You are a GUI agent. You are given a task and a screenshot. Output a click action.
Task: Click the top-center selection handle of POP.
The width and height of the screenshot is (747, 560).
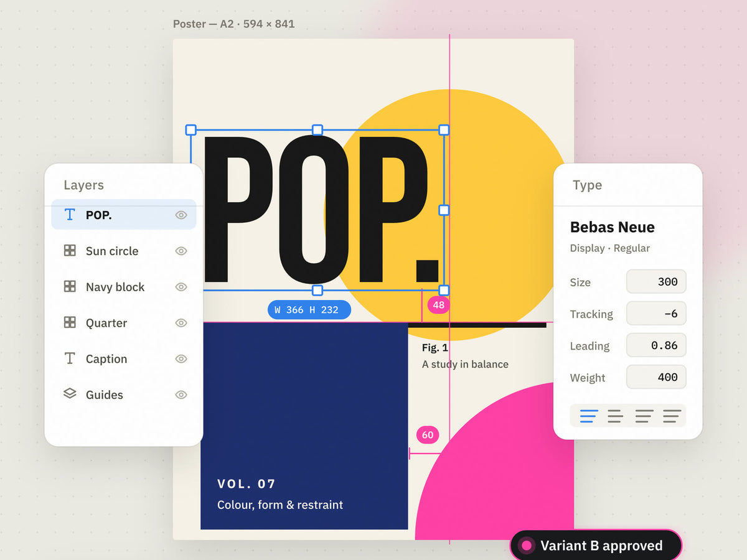click(317, 130)
